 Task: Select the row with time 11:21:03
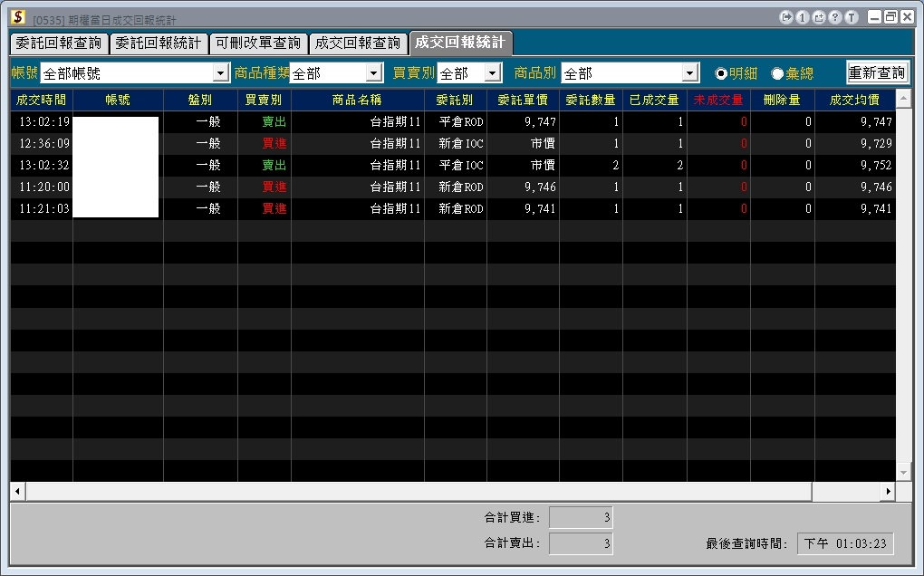[x=453, y=209]
